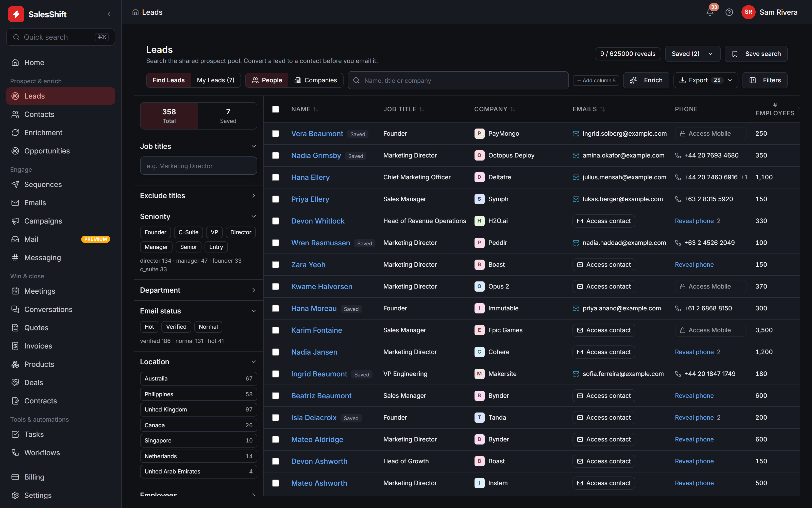Image resolution: width=812 pixels, height=508 pixels.
Task: Open the help question mark icon
Action: (729, 12)
